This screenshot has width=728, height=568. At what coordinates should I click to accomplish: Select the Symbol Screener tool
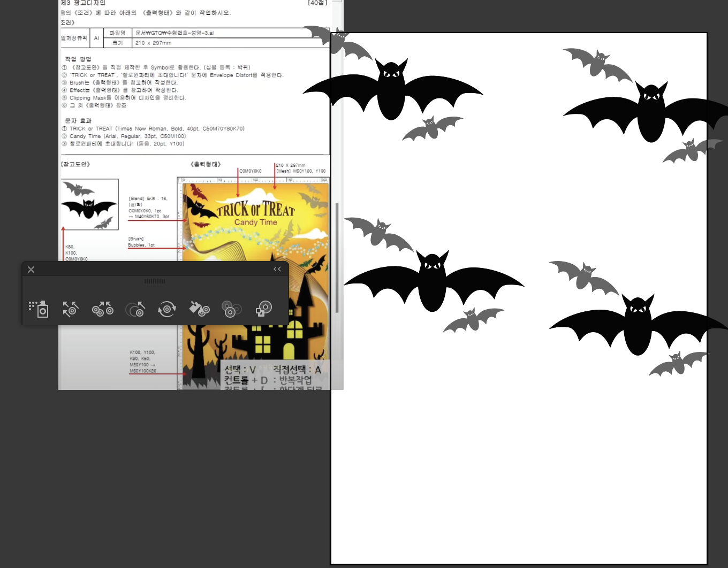click(x=231, y=309)
